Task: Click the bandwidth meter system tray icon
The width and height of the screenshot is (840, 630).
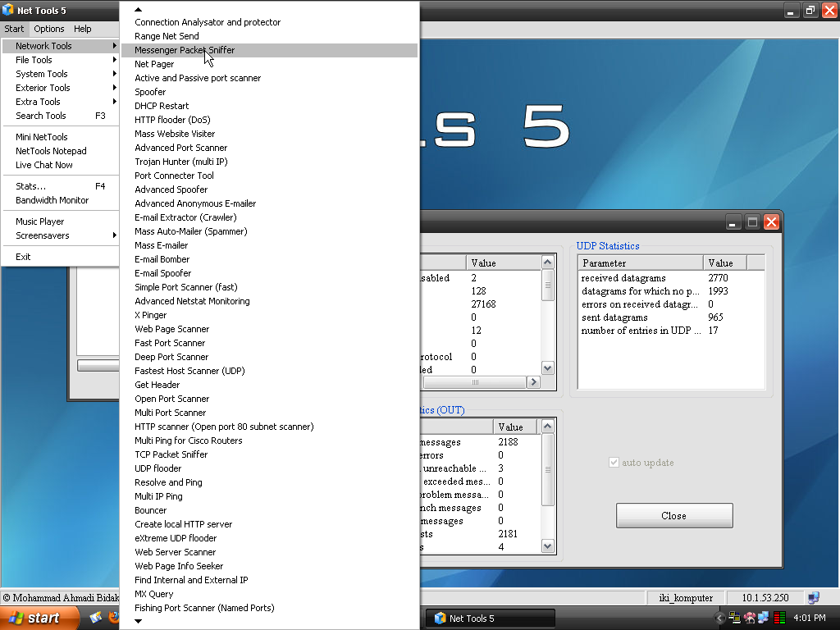Action: coord(779,618)
